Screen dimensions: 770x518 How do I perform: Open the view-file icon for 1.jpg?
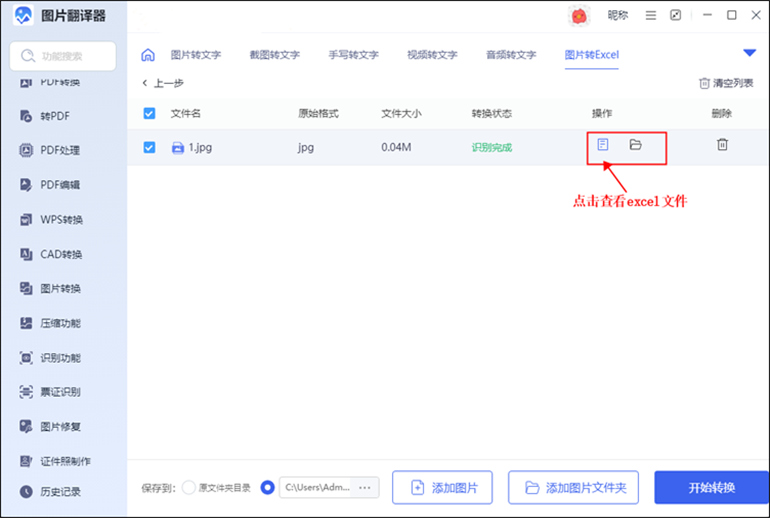point(603,144)
